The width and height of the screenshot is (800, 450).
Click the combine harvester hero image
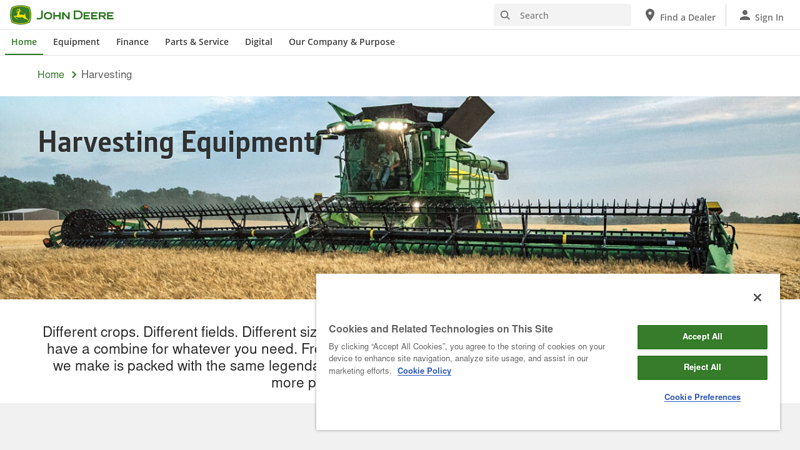[x=400, y=197]
